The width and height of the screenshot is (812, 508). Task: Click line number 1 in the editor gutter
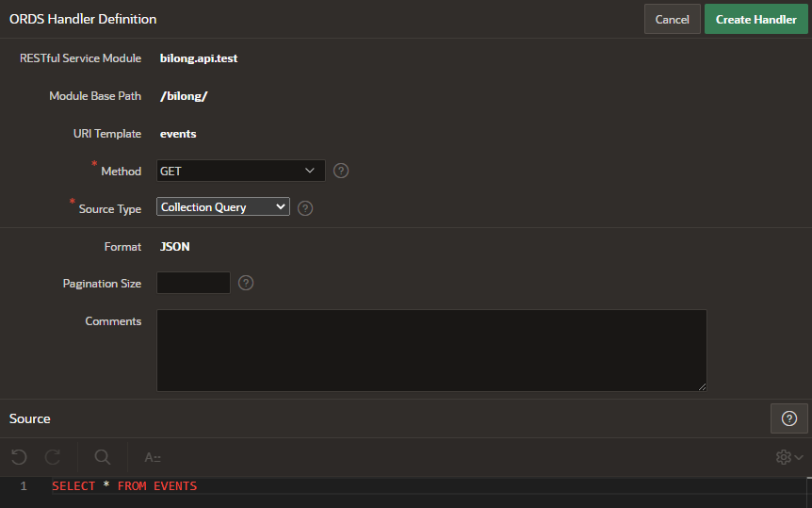pyautogui.click(x=24, y=485)
